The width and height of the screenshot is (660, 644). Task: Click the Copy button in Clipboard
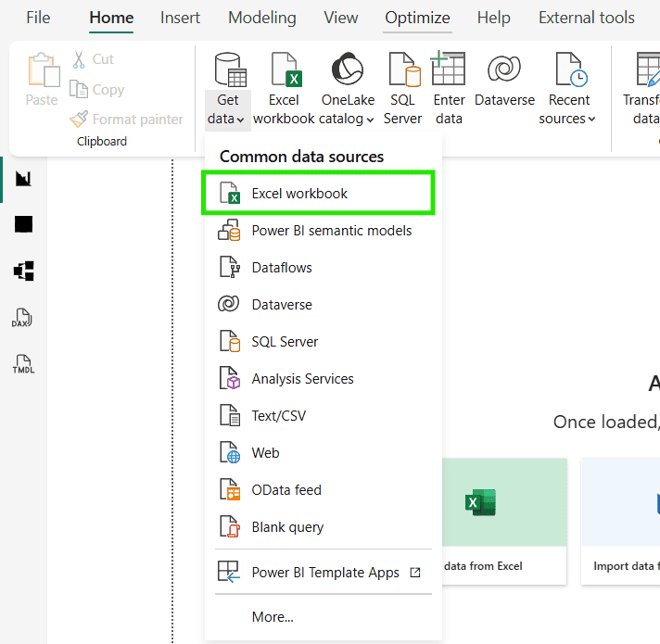coord(97,90)
